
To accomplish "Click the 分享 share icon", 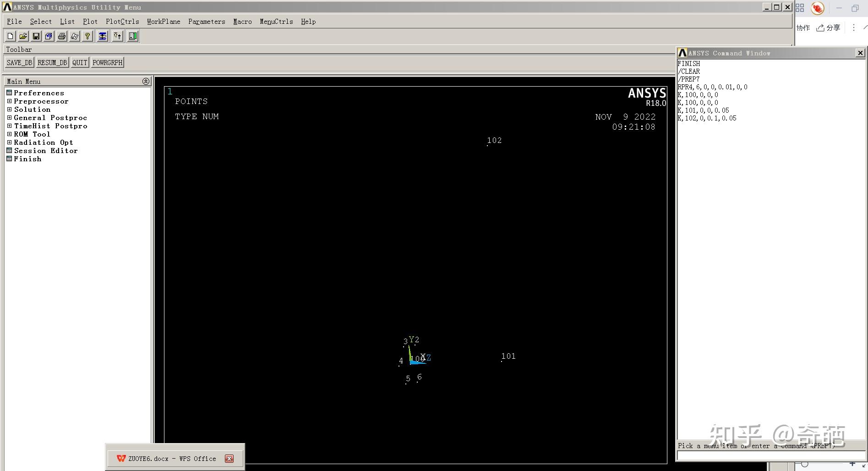I will point(828,28).
